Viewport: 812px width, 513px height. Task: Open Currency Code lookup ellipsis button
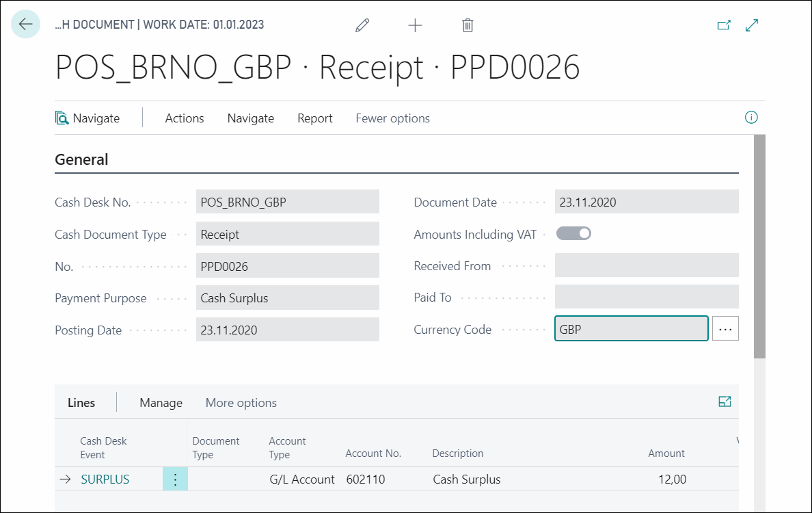coord(725,328)
